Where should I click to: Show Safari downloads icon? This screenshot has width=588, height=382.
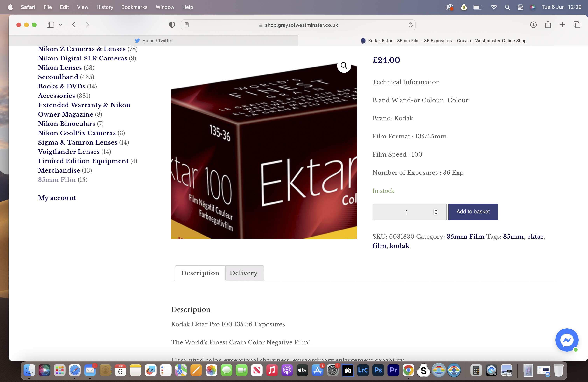click(533, 25)
